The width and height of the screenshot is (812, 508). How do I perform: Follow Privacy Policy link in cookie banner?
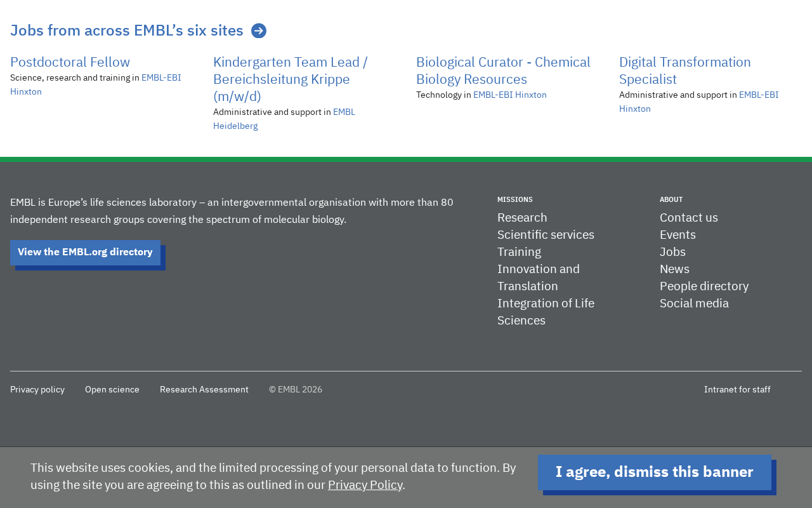[x=365, y=485]
